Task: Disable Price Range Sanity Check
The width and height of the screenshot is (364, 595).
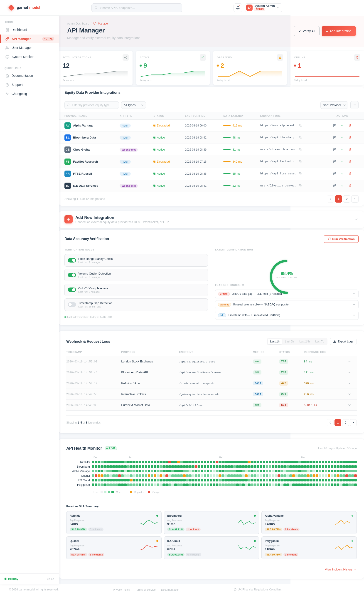Action: pos(72,260)
